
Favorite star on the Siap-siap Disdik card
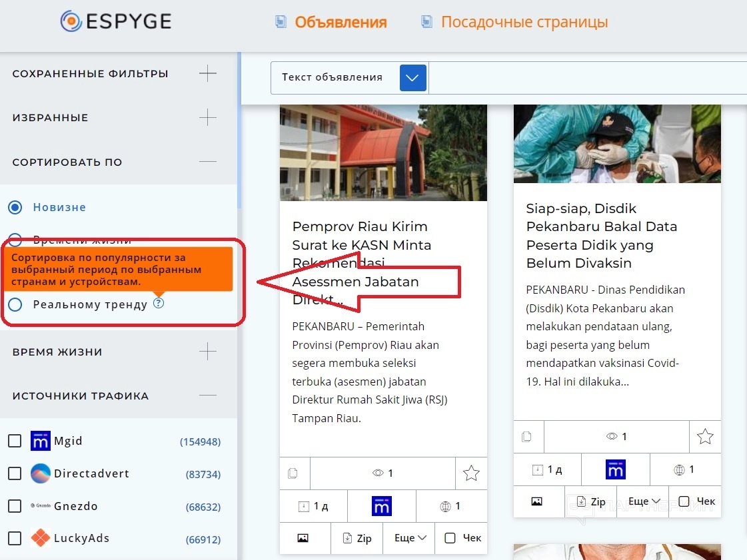[x=705, y=437]
